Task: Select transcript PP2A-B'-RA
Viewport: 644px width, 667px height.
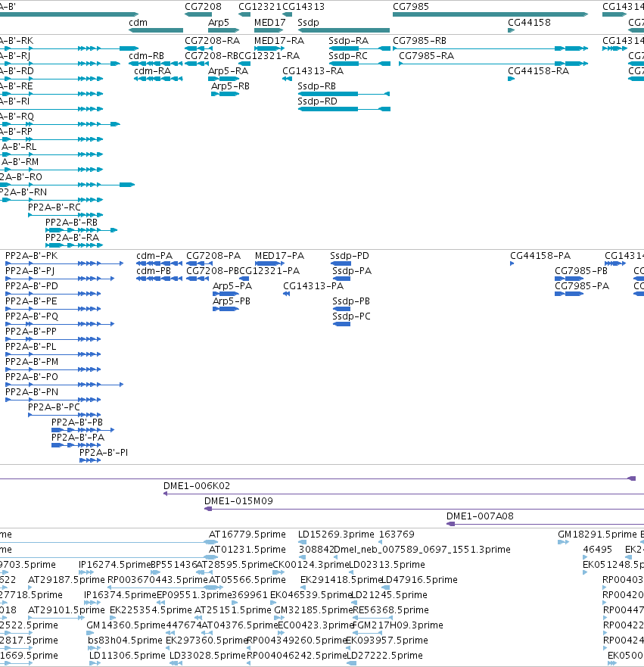Action: pyautogui.click(x=74, y=245)
